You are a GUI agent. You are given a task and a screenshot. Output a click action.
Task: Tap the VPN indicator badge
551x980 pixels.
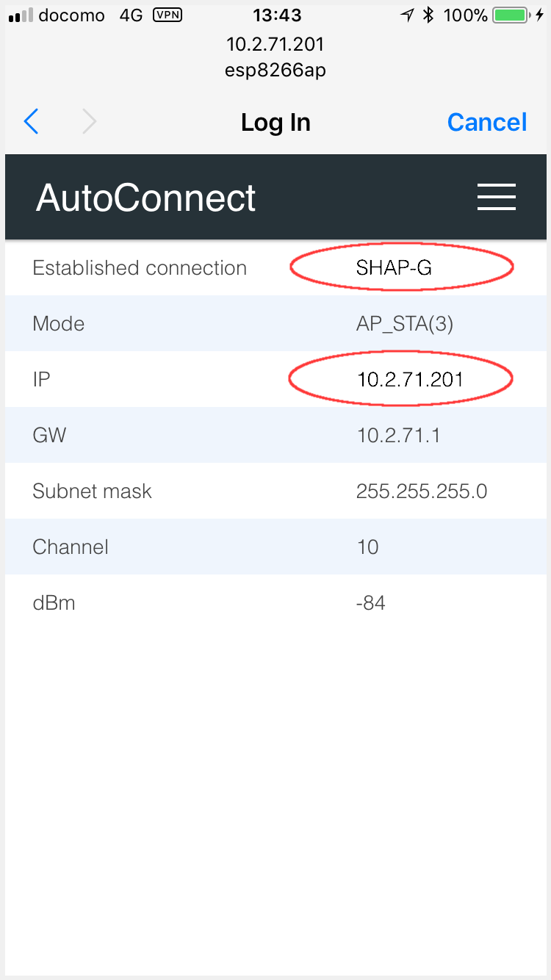coord(169,15)
